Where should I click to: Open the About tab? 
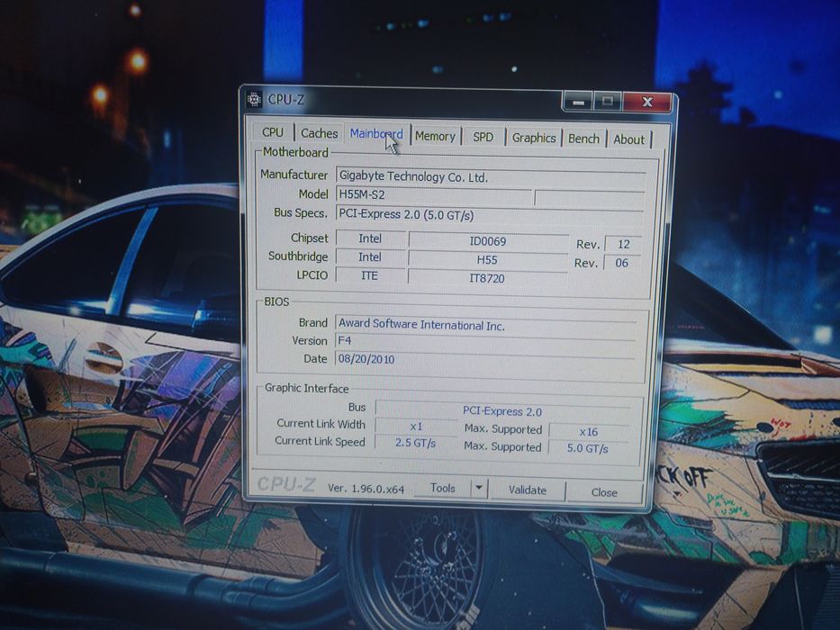[629, 139]
